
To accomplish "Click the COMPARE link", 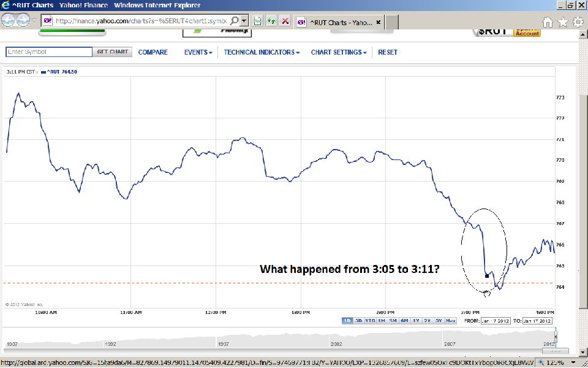I will [153, 52].
